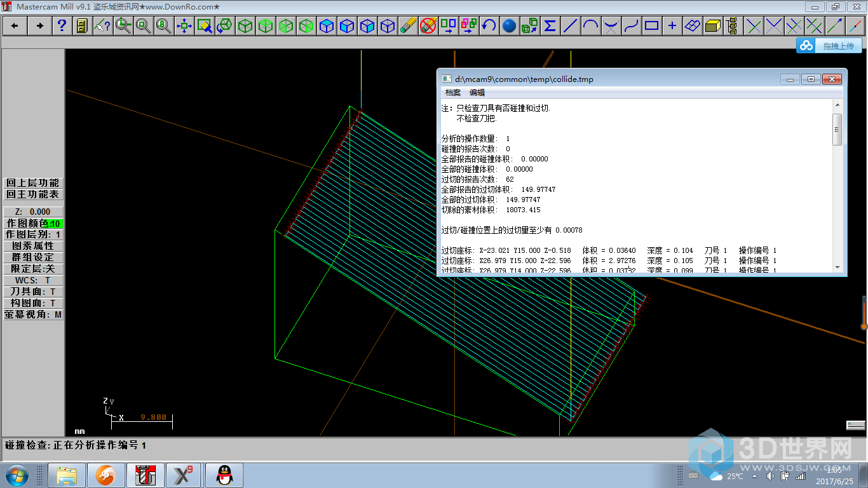Viewport: 868px width, 488px height.
Task: Click 回上层功能 menu button
Action: coord(33,183)
